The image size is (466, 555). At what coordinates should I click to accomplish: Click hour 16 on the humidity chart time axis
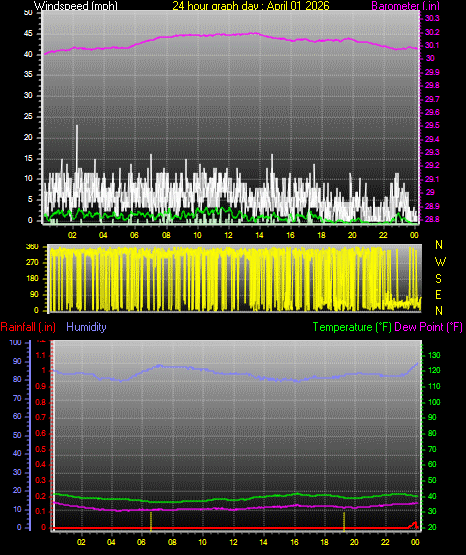(x=294, y=542)
